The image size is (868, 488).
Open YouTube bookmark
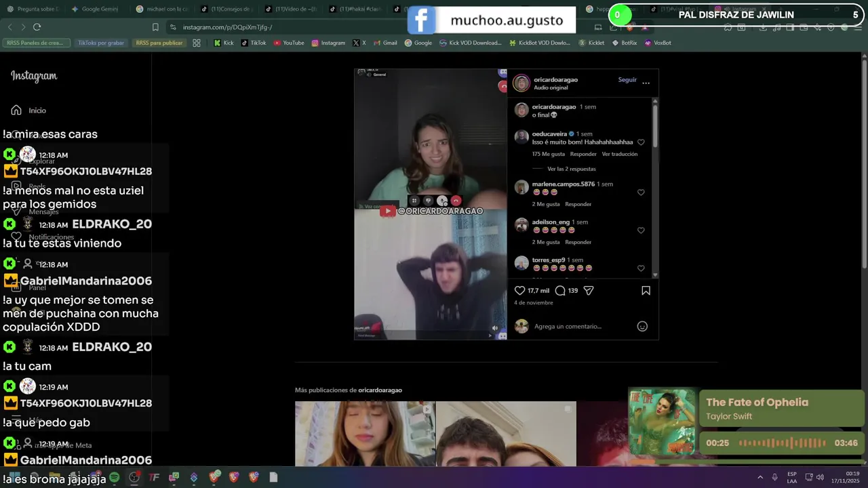pos(289,43)
